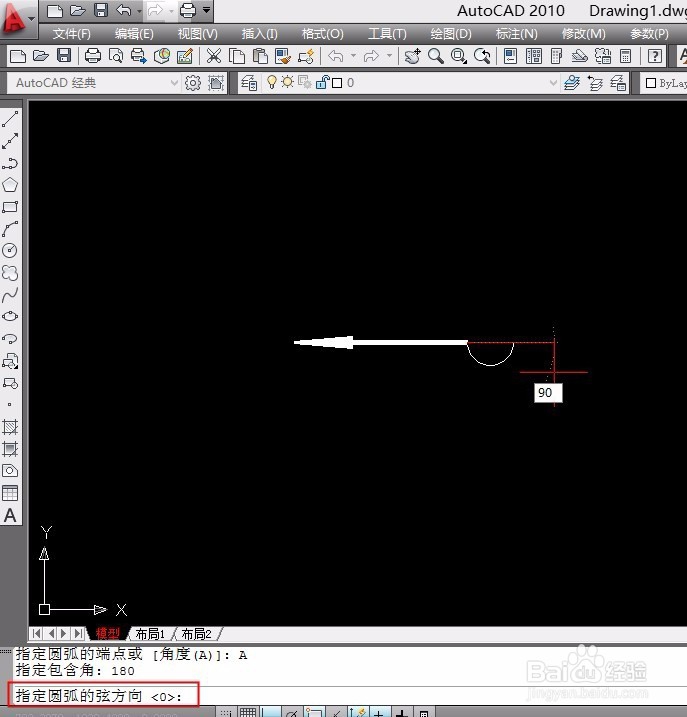Toggle Object Snap in status bar
The height and width of the screenshot is (717, 687).
point(314,712)
